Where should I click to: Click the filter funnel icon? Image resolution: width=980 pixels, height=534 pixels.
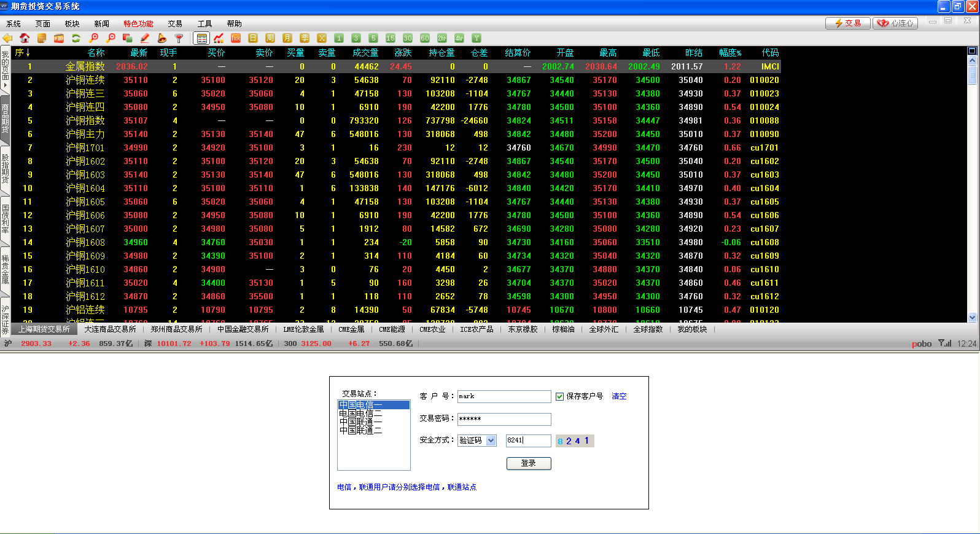179,38
